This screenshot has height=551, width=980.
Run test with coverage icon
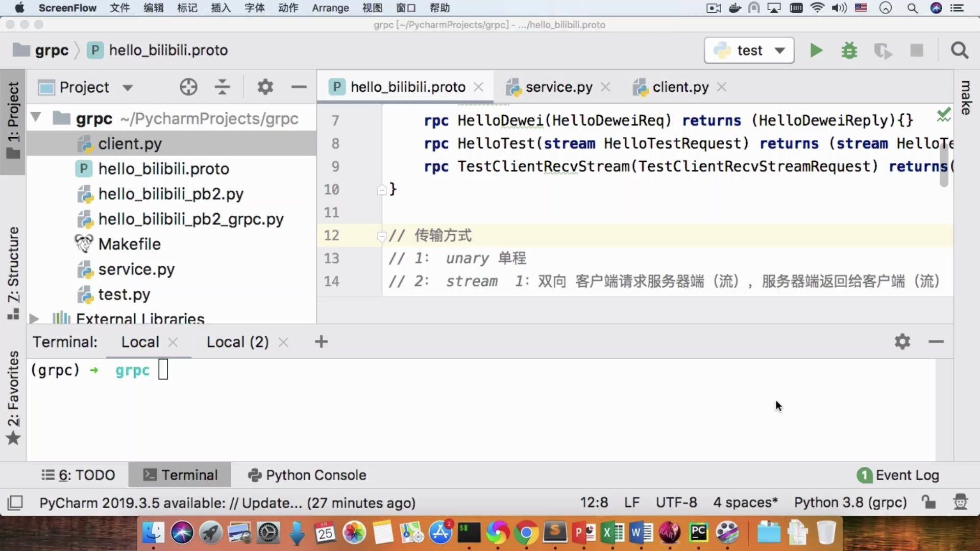pyautogui.click(x=883, y=51)
